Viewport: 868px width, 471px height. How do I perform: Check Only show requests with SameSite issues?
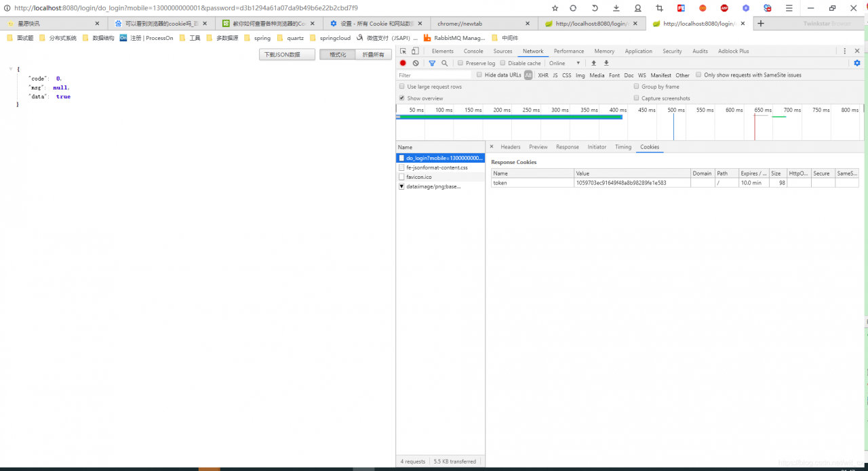point(699,75)
